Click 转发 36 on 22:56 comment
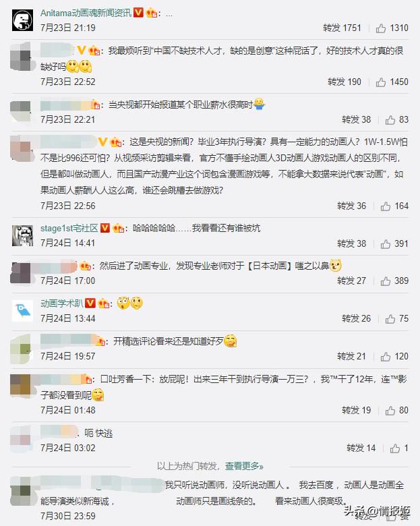 (351, 206)
